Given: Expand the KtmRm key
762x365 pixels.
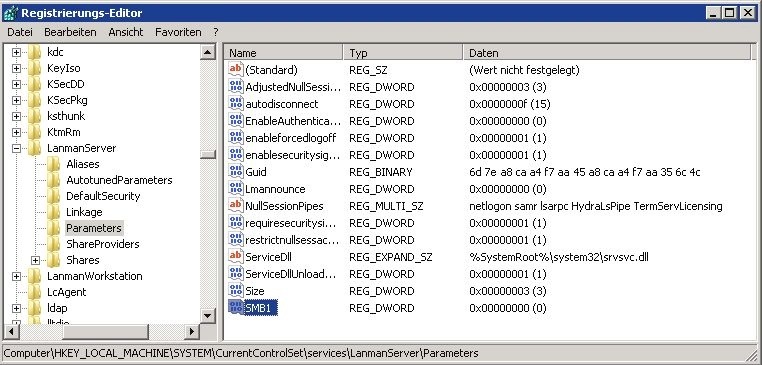Looking at the screenshot, I should 17,132.
